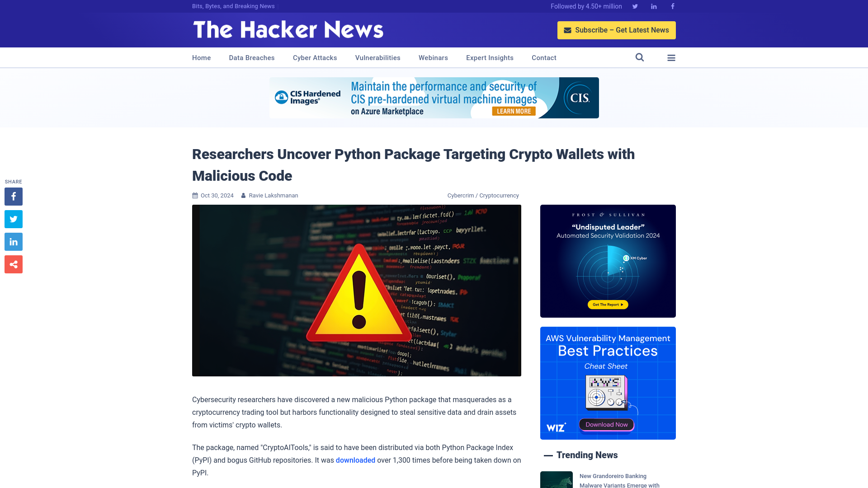Viewport: 868px width, 488px height.
Task: Click the hamburger menu icon
Action: pos(671,57)
